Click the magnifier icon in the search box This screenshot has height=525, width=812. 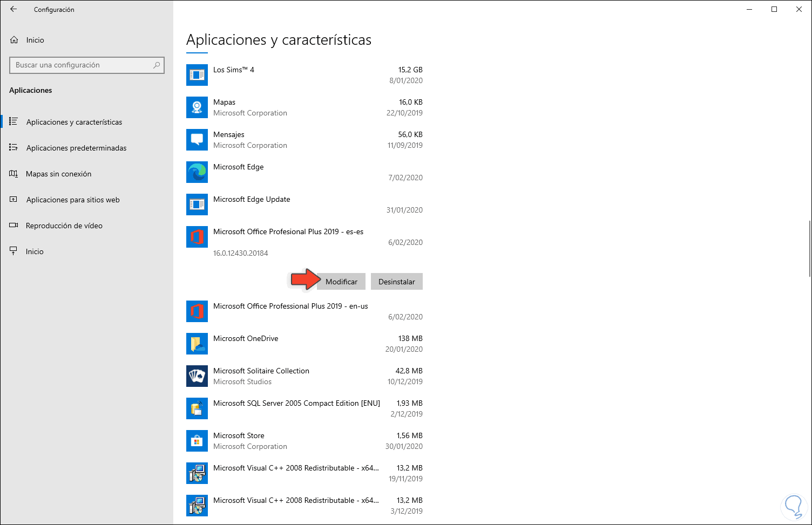[x=157, y=65]
